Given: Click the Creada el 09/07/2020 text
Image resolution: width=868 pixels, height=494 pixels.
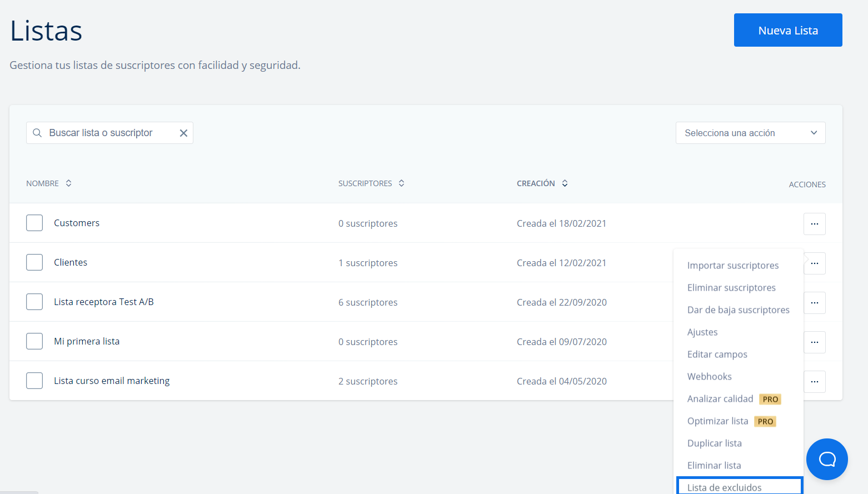Looking at the screenshot, I should tap(562, 342).
